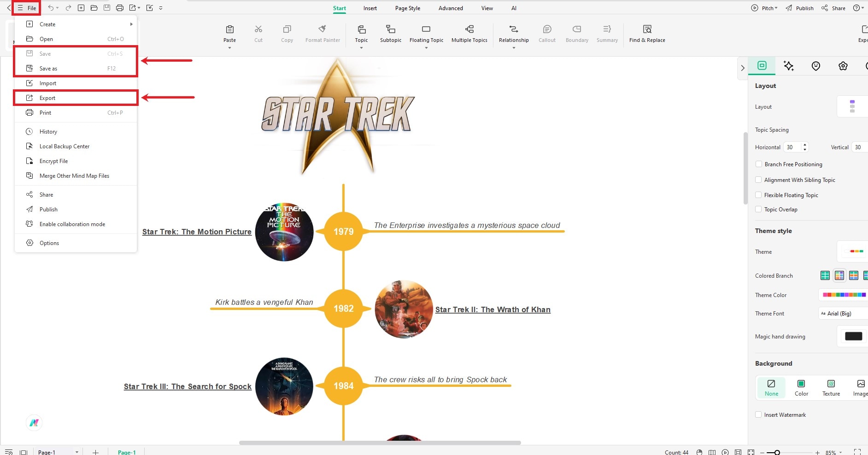Insert a Subtopic via ribbon icon
Screen dimensions: 868x455
(391, 29)
